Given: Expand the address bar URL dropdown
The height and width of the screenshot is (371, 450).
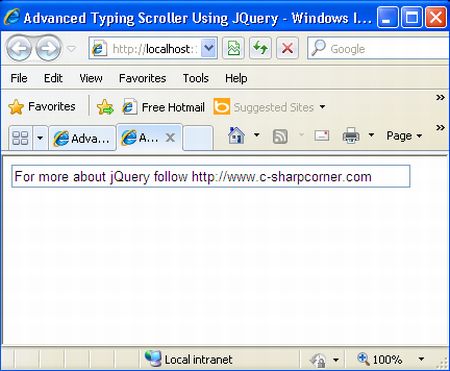Looking at the screenshot, I should coord(209,49).
